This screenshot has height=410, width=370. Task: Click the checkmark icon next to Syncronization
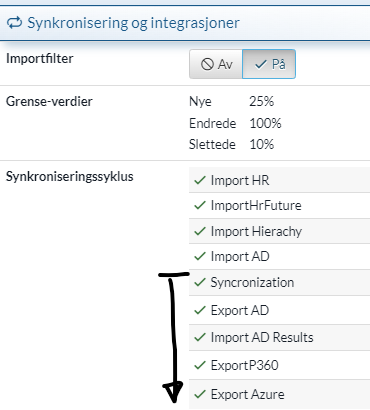coord(200,282)
